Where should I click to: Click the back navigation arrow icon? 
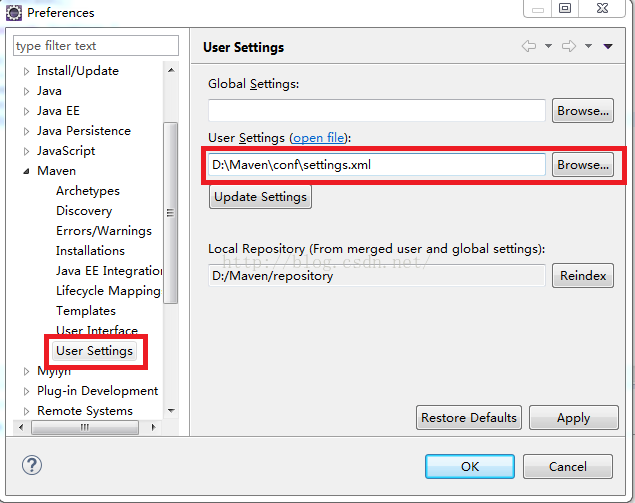pos(529,46)
